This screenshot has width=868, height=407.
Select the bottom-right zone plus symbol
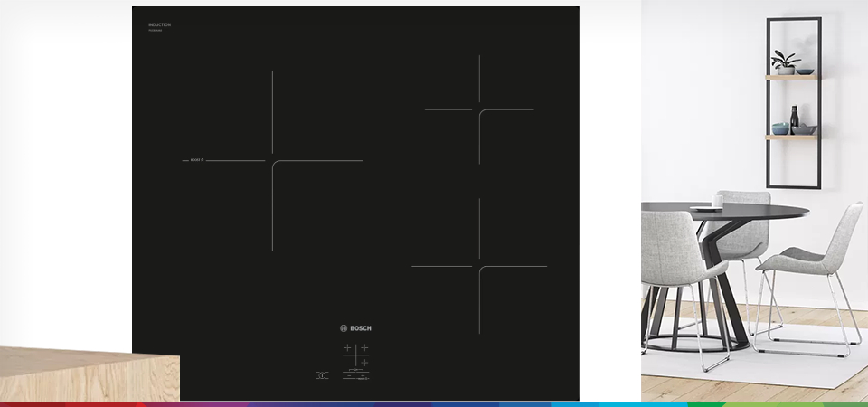[364, 362]
